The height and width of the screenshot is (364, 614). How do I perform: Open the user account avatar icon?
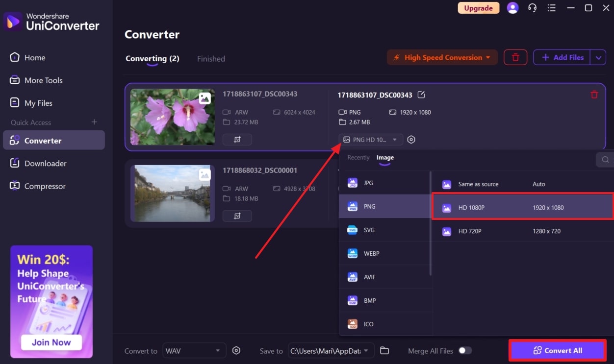coord(512,8)
